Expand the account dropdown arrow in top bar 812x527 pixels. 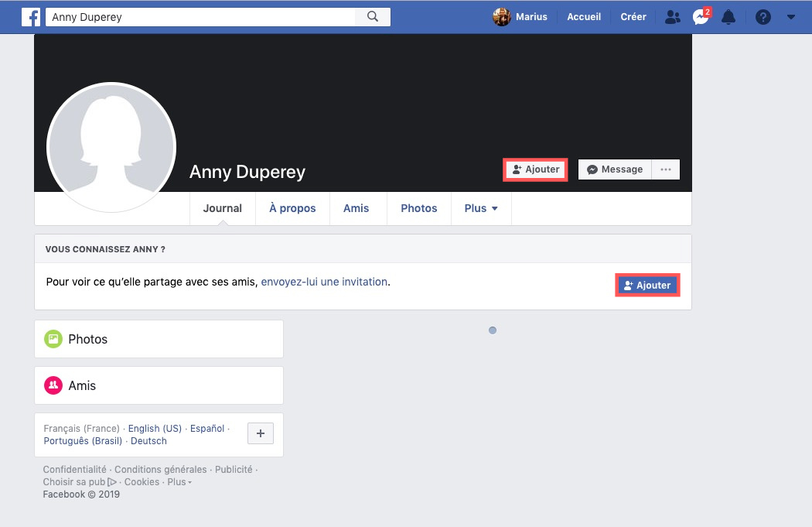pos(791,17)
